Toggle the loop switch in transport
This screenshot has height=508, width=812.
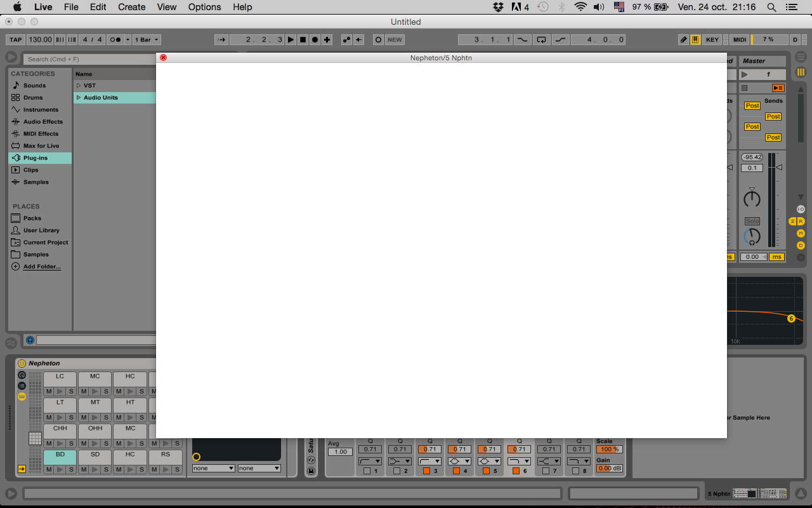pos(541,39)
